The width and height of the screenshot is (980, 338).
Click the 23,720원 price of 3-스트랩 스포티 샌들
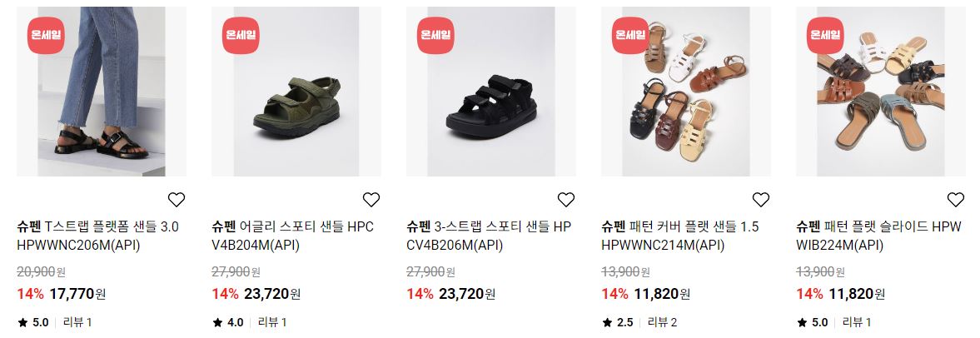(x=467, y=294)
